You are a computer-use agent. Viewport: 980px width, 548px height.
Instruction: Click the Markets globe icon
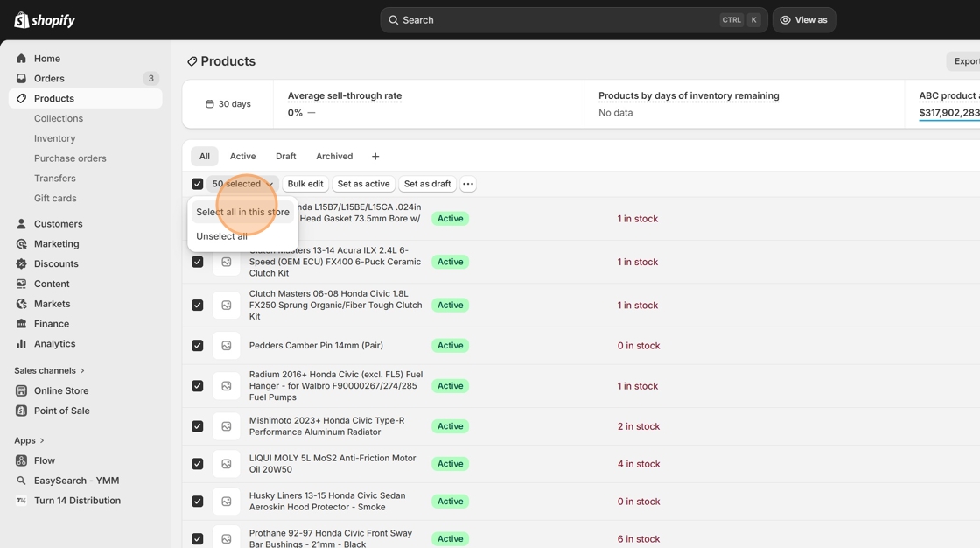(21, 304)
